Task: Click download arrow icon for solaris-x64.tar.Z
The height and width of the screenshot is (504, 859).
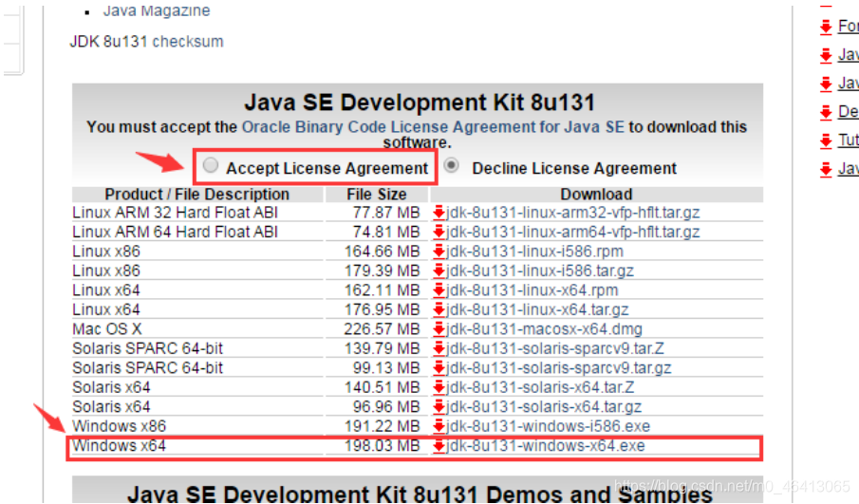Action: [x=439, y=388]
